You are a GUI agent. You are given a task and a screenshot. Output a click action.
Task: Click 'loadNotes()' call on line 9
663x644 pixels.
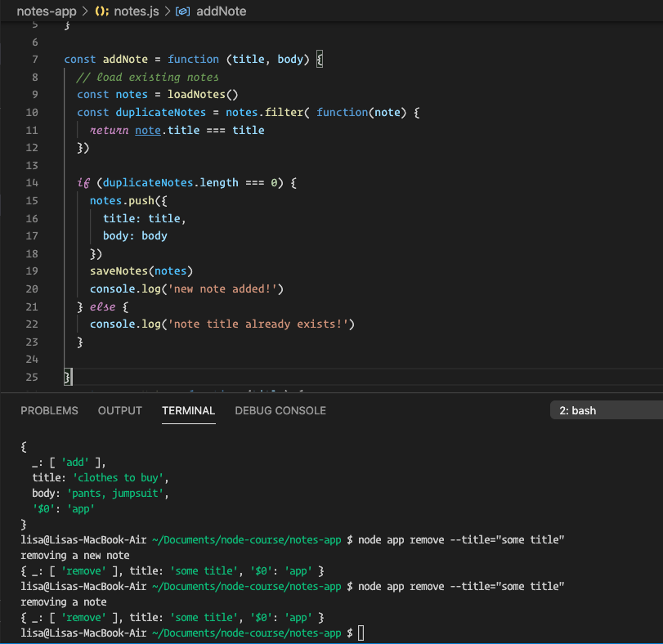tap(203, 94)
